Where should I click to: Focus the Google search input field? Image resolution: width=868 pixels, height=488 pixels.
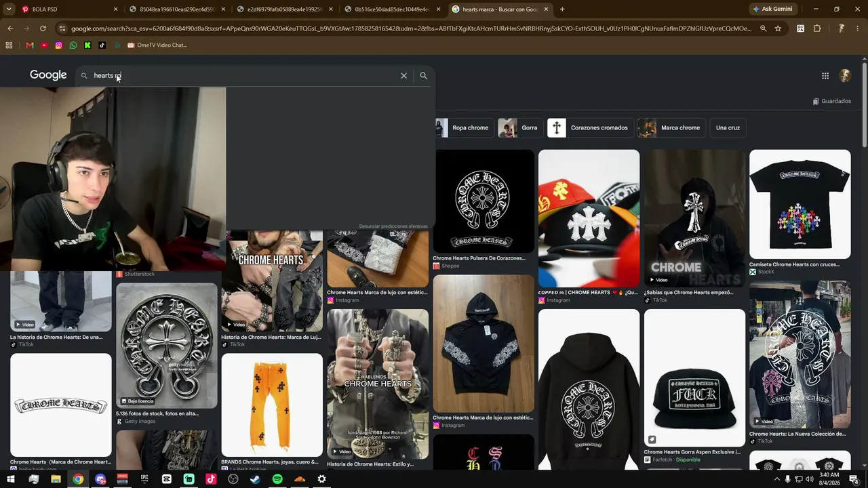pyautogui.click(x=244, y=76)
